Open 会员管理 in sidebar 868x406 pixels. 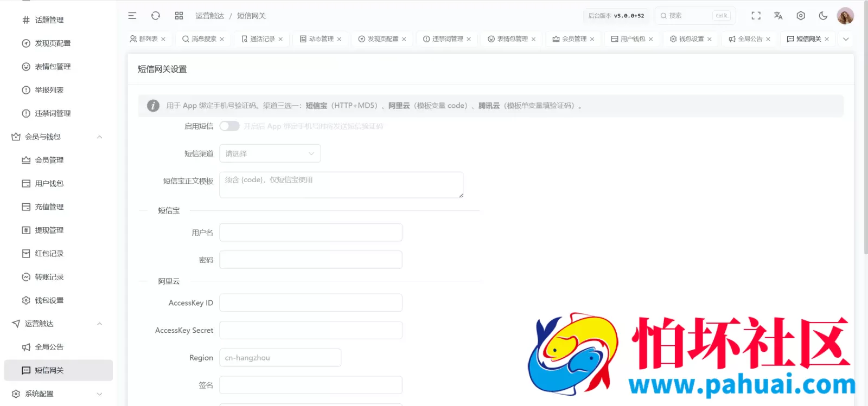tap(59, 160)
